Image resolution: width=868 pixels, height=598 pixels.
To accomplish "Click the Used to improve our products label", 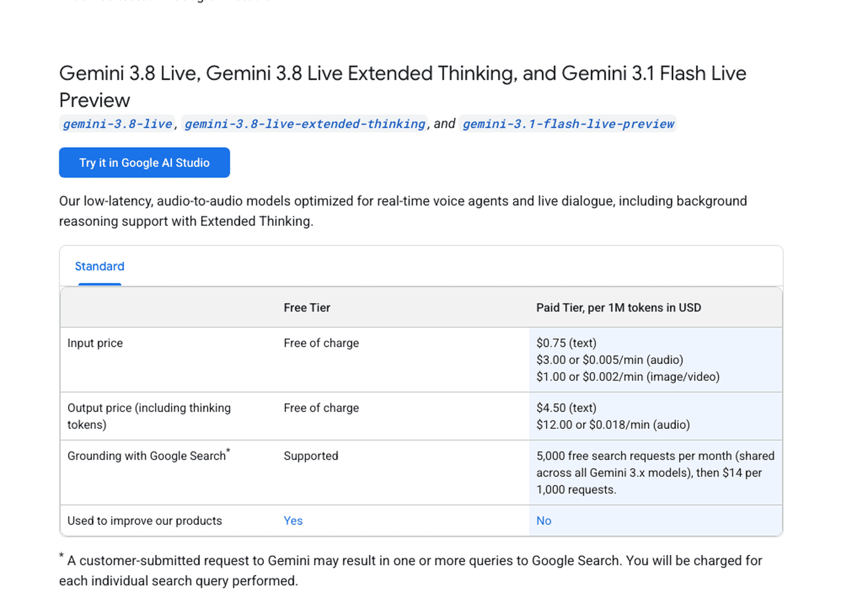I will coord(144,521).
